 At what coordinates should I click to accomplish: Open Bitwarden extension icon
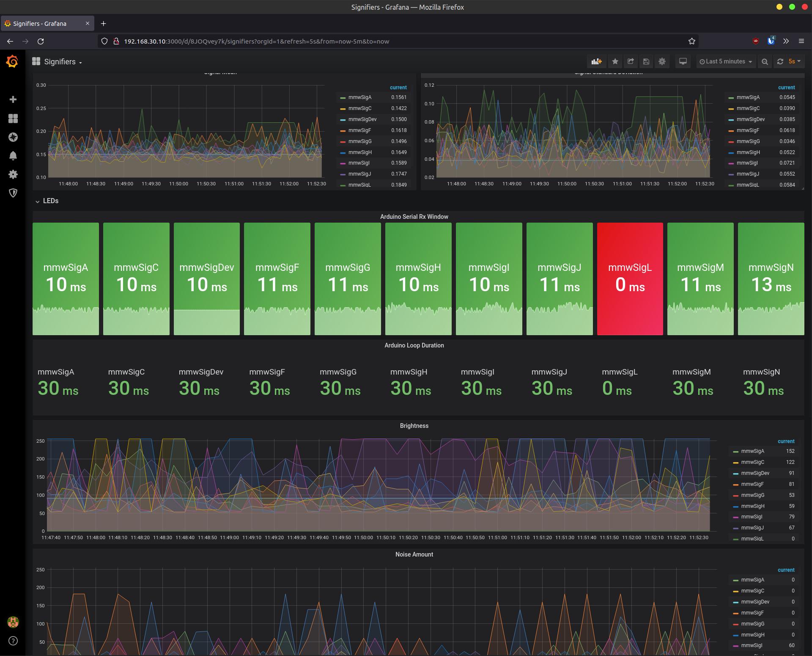coord(771,41)
